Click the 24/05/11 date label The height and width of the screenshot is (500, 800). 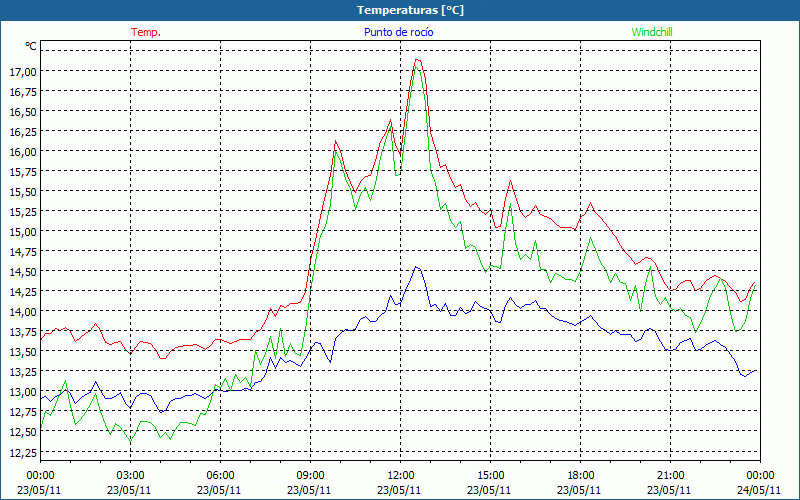(x=759, y=490)
